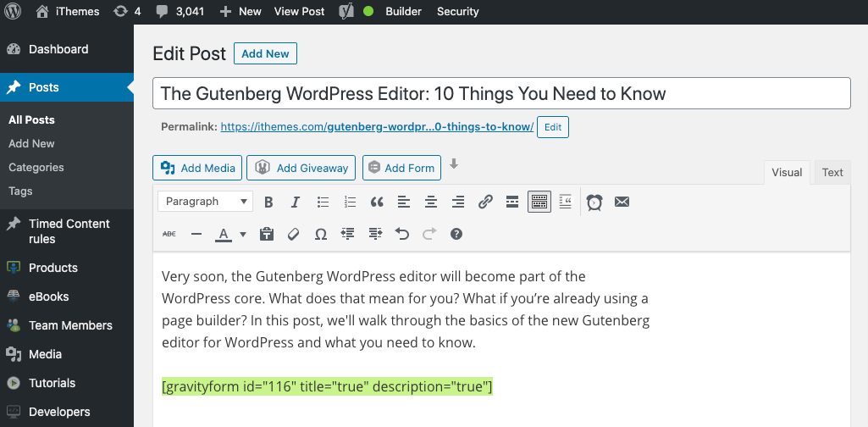This screenshot has height=427, width=868.
Task: Insert a numbered list
Action: coord(350,202)
